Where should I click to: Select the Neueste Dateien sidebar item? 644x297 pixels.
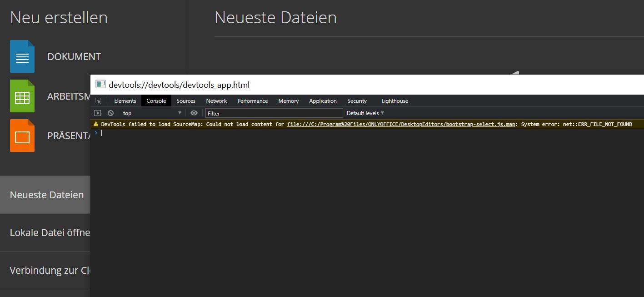coord(45,195)
